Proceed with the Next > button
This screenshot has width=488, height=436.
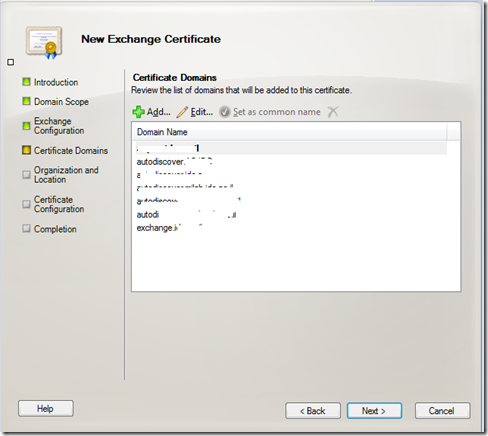[x=374, y=411]
